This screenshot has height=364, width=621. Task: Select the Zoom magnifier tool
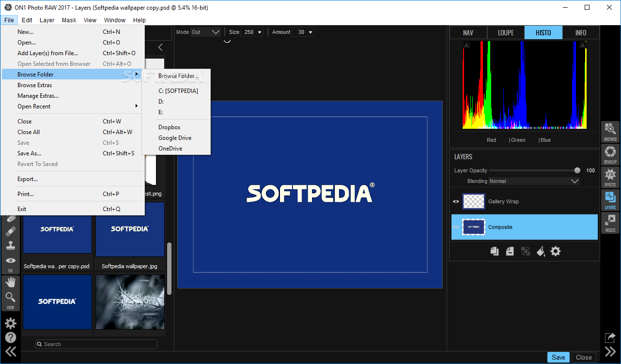10,297
